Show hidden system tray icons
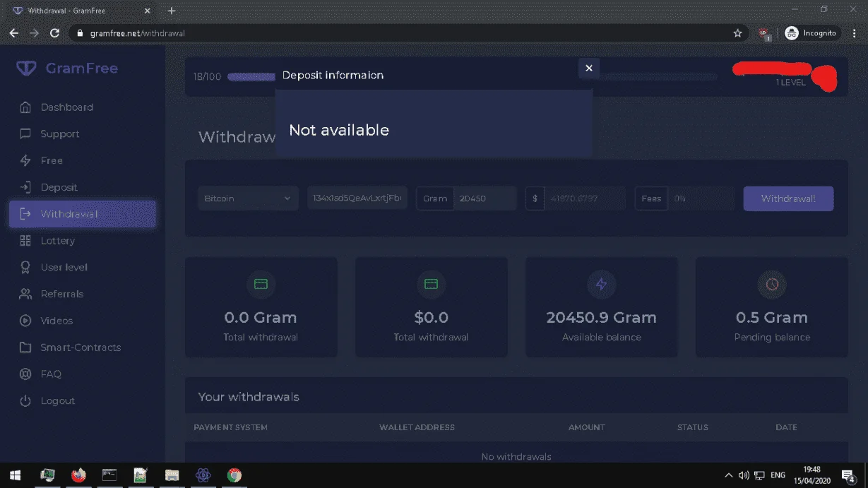Image resolution: width=868 pixels, height=488 pixels. [729, 475]
